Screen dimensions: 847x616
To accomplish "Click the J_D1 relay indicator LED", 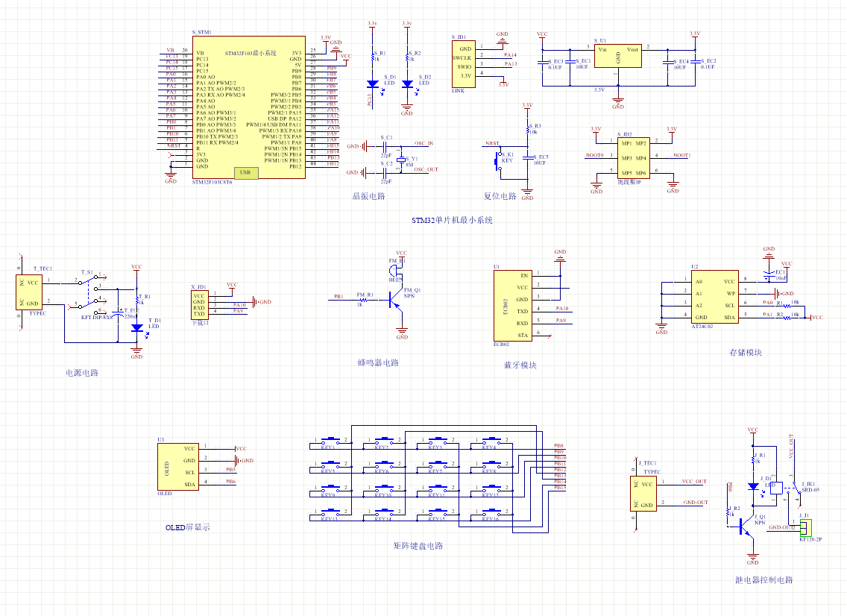I will point(753,487).
